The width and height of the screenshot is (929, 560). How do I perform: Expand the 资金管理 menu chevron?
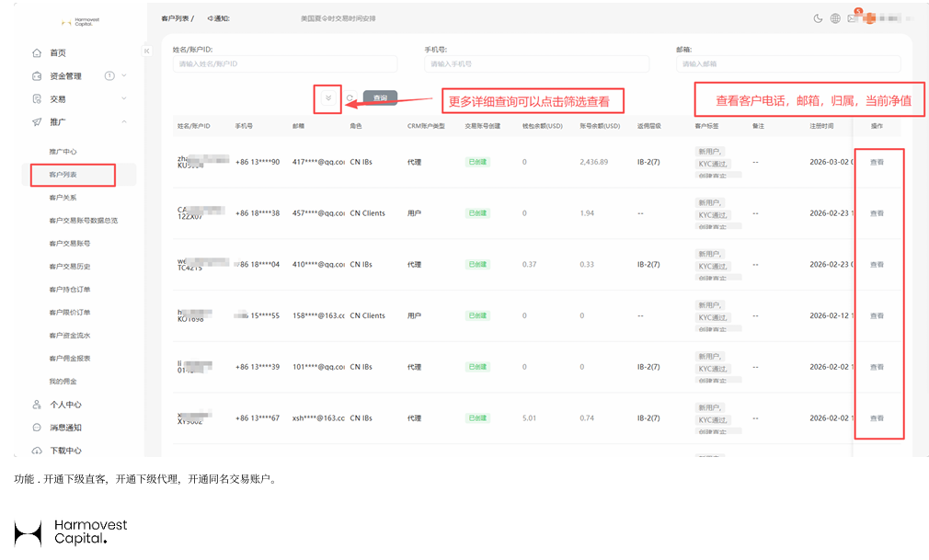tap(124, 75)
